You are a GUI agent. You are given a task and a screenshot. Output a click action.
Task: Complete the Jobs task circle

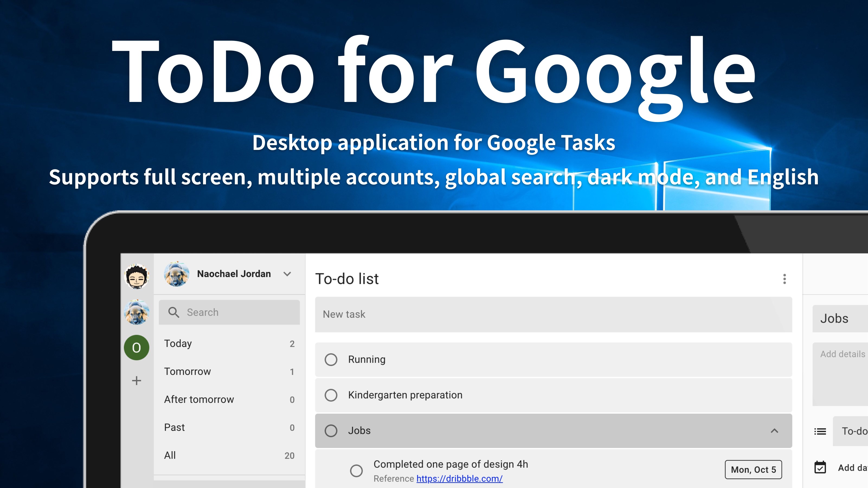(331, 430)
